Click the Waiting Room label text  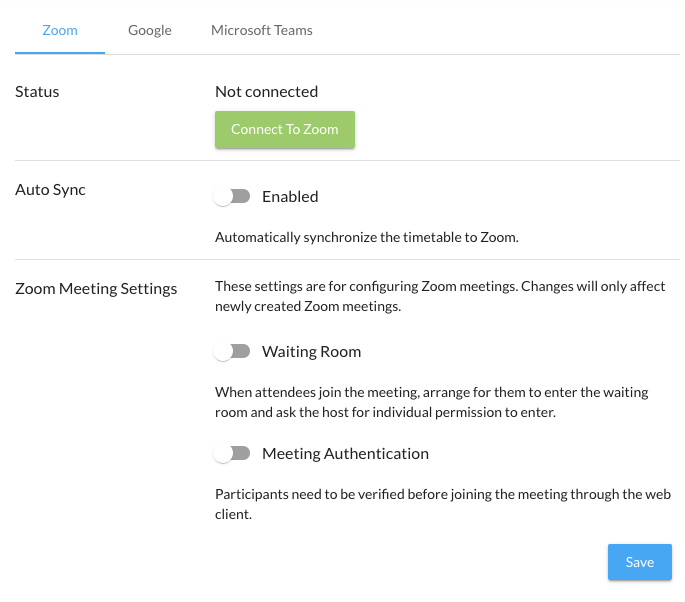(x=311, y=352)
